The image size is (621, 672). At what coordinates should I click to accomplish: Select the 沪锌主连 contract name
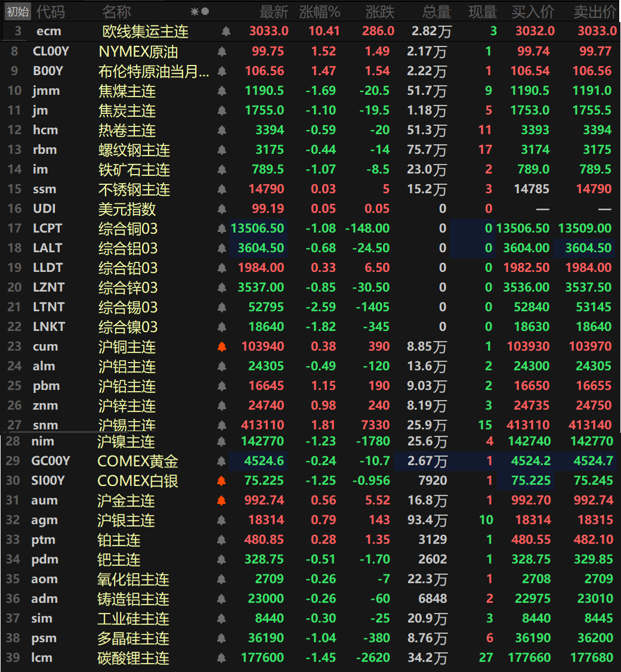coord(127,406)
